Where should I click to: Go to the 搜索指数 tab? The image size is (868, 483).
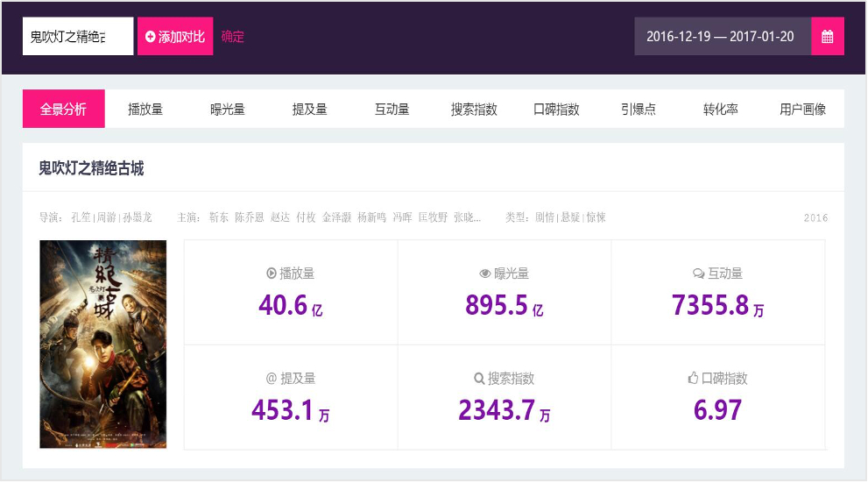(474, 110)
